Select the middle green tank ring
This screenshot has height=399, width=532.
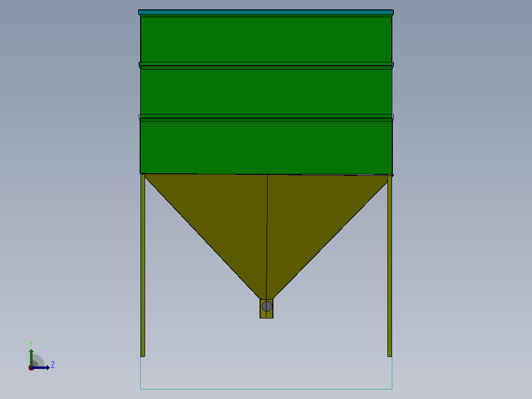[x=266, y=92]
